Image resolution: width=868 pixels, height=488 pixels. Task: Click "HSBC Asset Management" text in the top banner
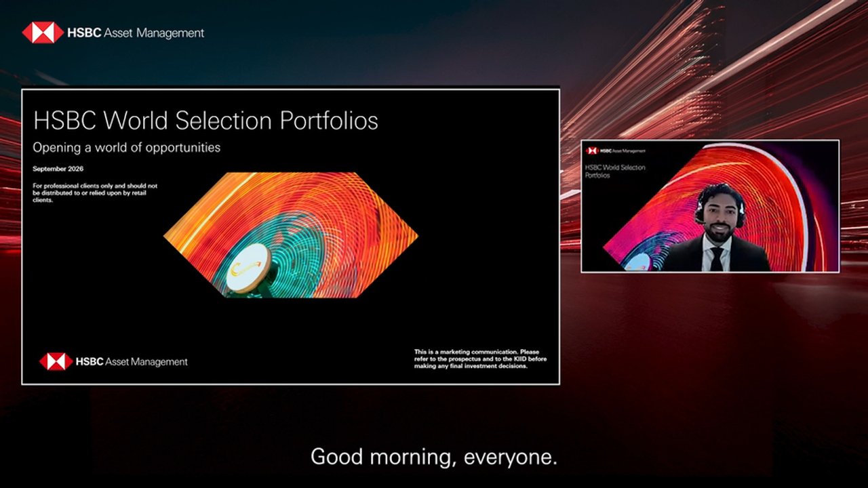[136, 33]
